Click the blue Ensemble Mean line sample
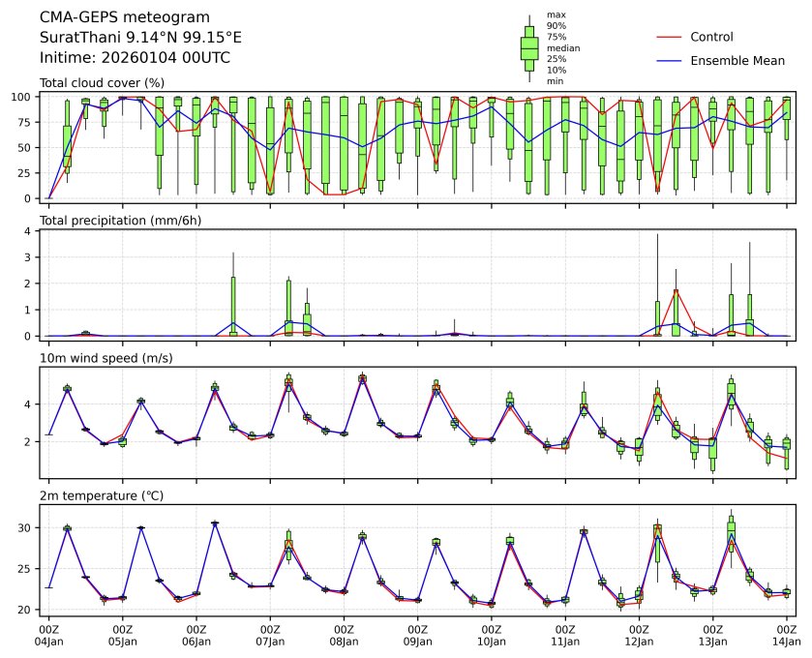This screenshot has height=658, width=812. (671, 60)
